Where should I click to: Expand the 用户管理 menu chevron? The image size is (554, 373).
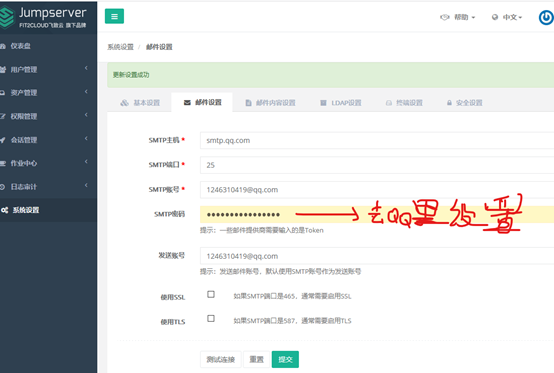pos(86,68)
